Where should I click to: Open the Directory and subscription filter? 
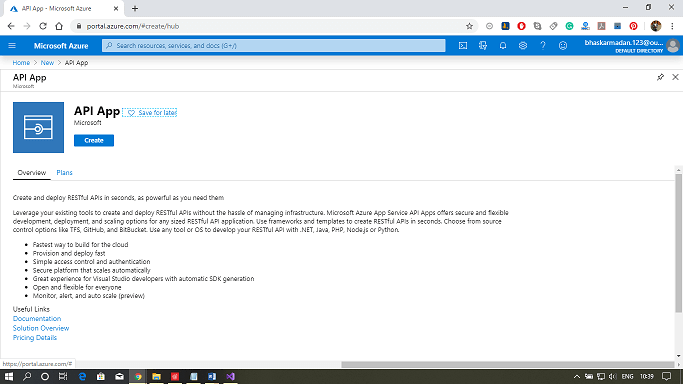pyautogui.click(x=483, y=46)
